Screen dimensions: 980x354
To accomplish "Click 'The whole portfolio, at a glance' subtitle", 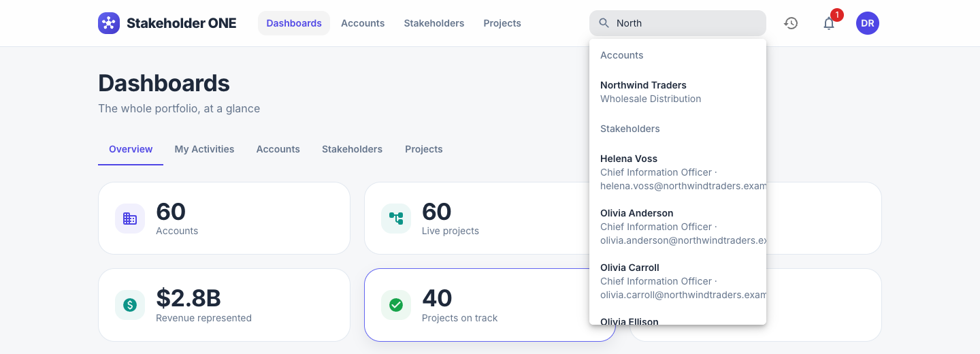I will [179, 108].
